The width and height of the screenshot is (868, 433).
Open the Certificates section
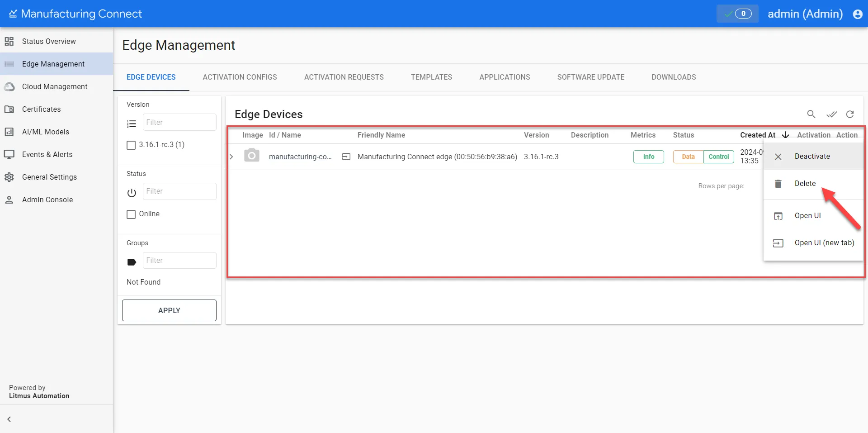pos(57,109)
